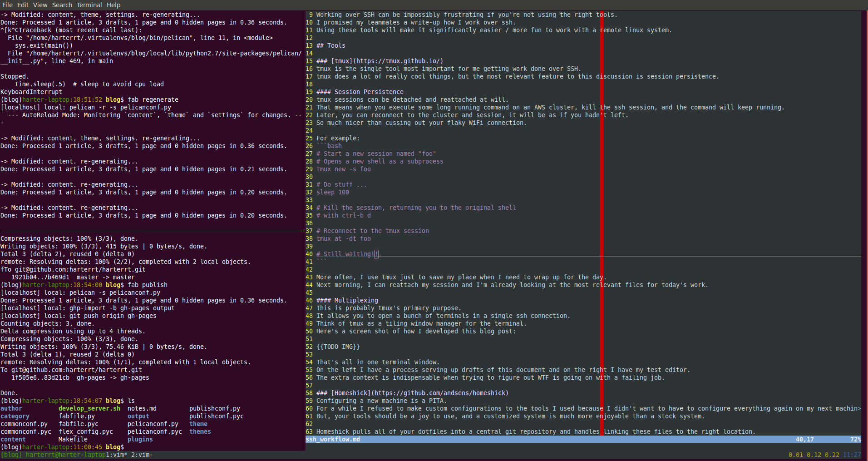Click 'sleep 100' on line 32

(x=333, y=192)
